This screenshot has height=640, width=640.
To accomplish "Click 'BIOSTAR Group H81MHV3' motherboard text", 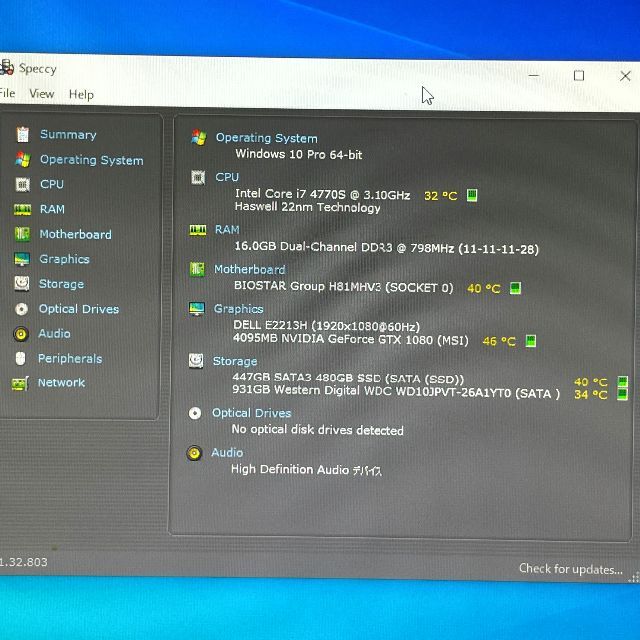I will point(344,287).
